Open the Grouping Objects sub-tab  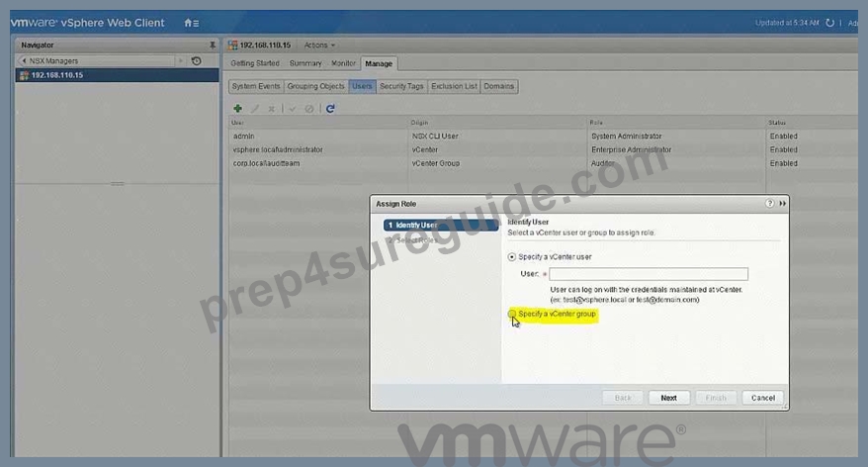(315, 86)
